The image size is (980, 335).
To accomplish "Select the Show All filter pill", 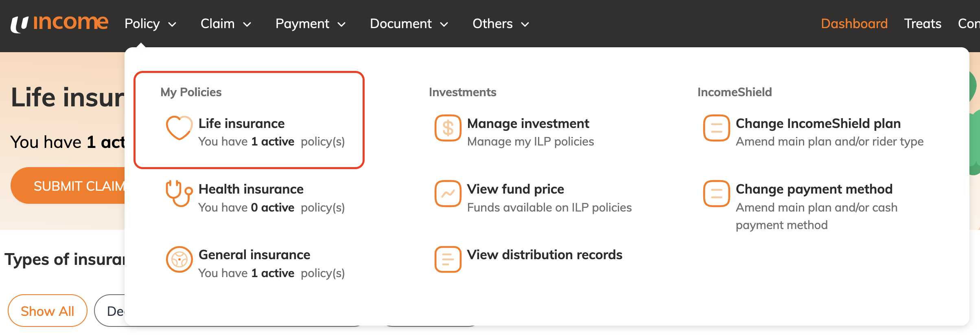I will [48, 311].
